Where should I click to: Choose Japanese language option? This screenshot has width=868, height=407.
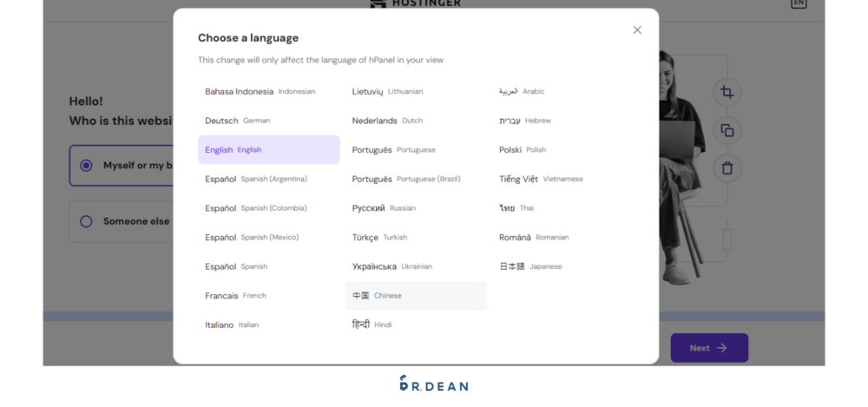pos(530,266)
